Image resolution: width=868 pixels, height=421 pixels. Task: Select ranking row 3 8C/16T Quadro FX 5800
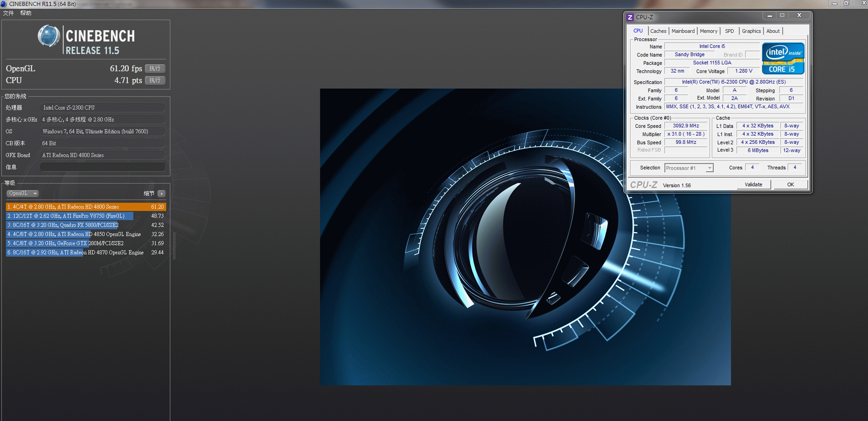click(x=86, y=225)
